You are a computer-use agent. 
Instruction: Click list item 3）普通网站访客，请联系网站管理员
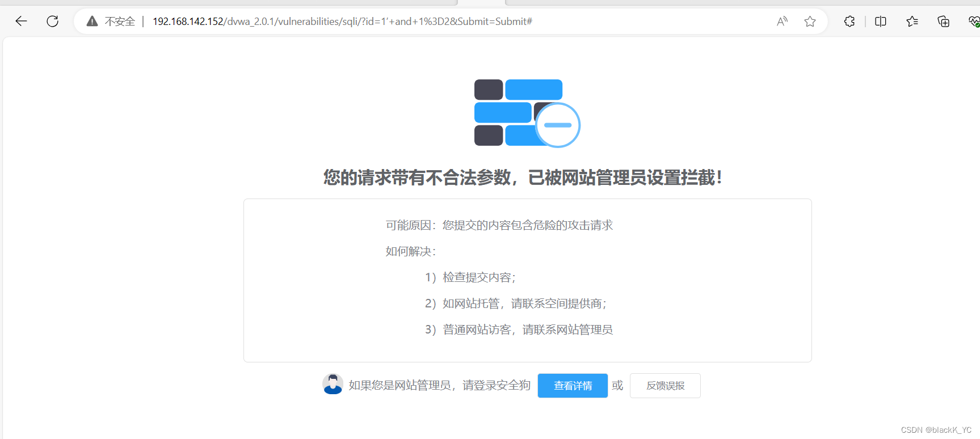(x=519, y=330)
